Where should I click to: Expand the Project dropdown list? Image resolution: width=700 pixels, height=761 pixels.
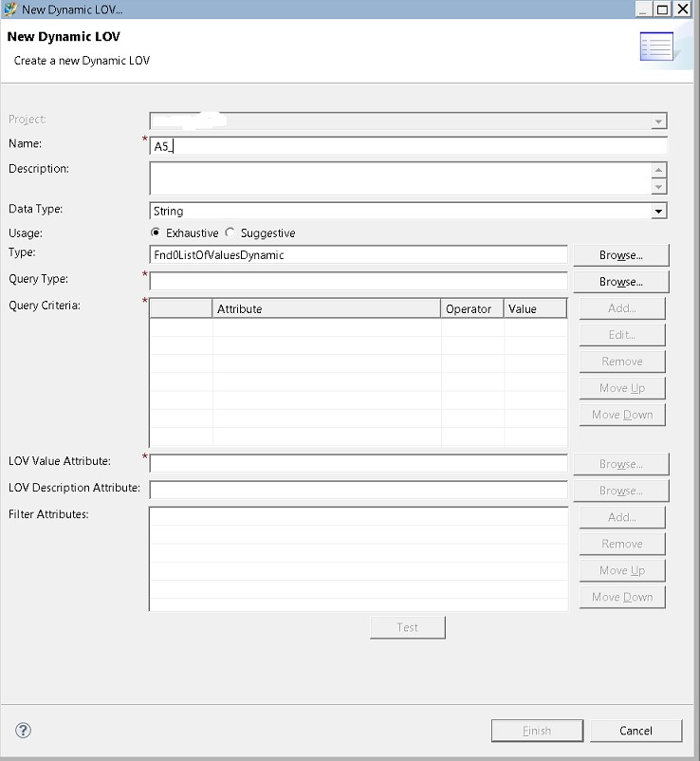[x=658, y=121]
